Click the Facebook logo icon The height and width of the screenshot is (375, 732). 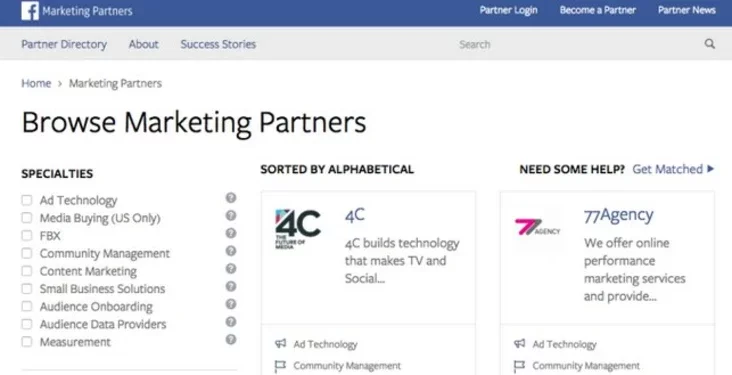point(30,11)
